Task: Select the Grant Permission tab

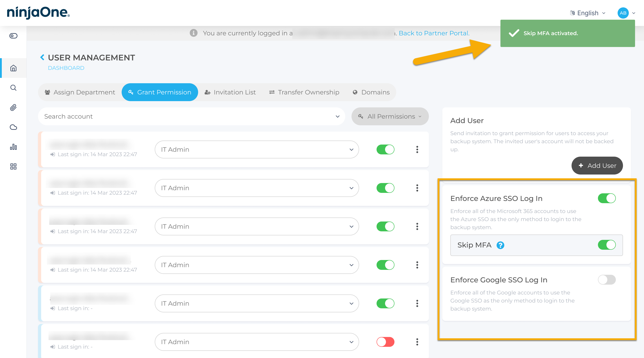Action: tap(160, 92)
